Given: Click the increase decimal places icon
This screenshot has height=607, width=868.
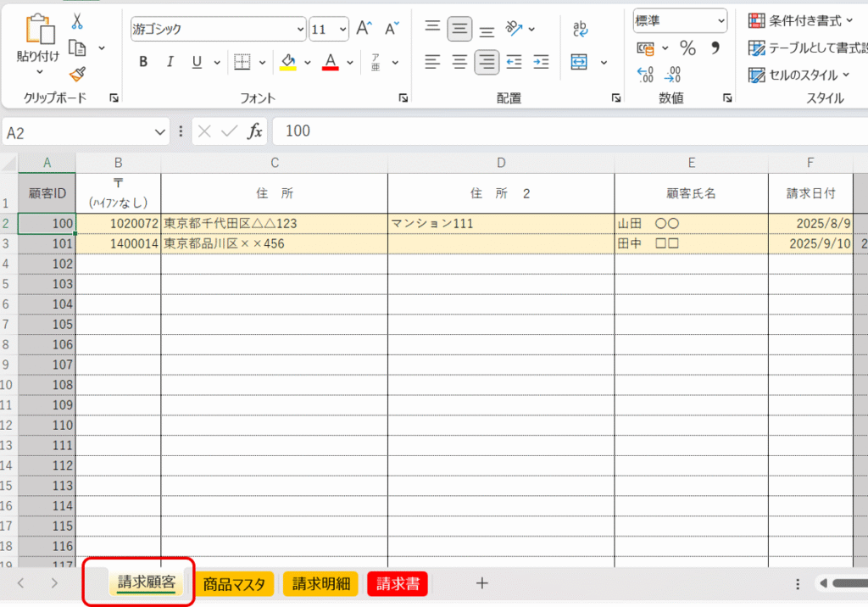Looking at the screenshot, I should (645, 75).
